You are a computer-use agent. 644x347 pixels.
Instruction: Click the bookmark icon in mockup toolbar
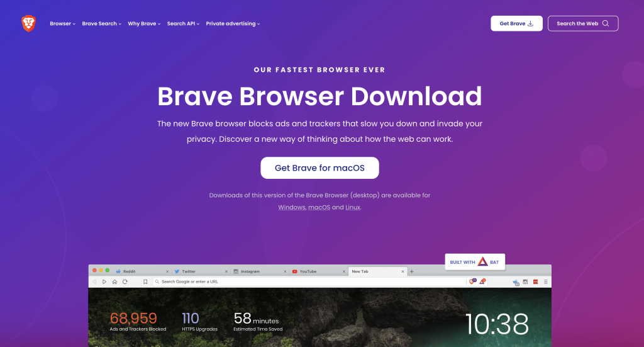point(145,282)
